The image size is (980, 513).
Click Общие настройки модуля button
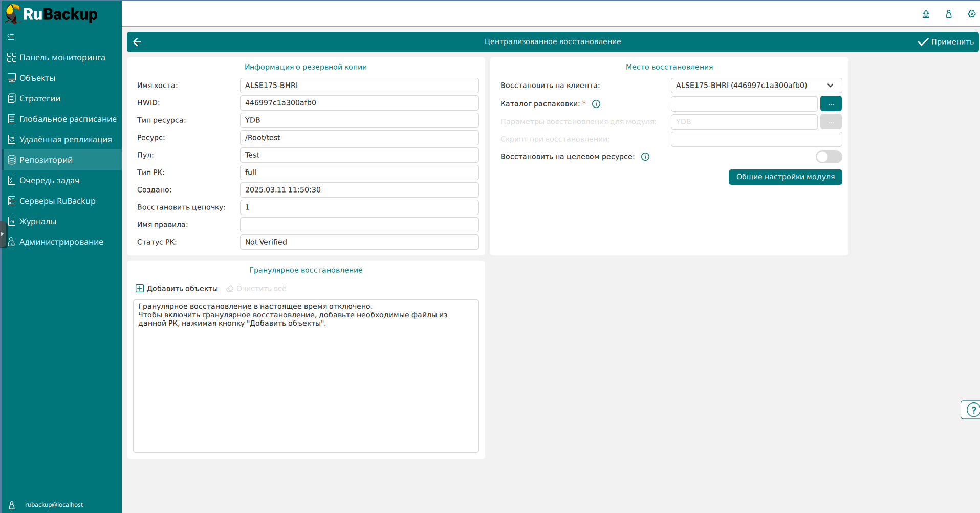pos(785,177)
